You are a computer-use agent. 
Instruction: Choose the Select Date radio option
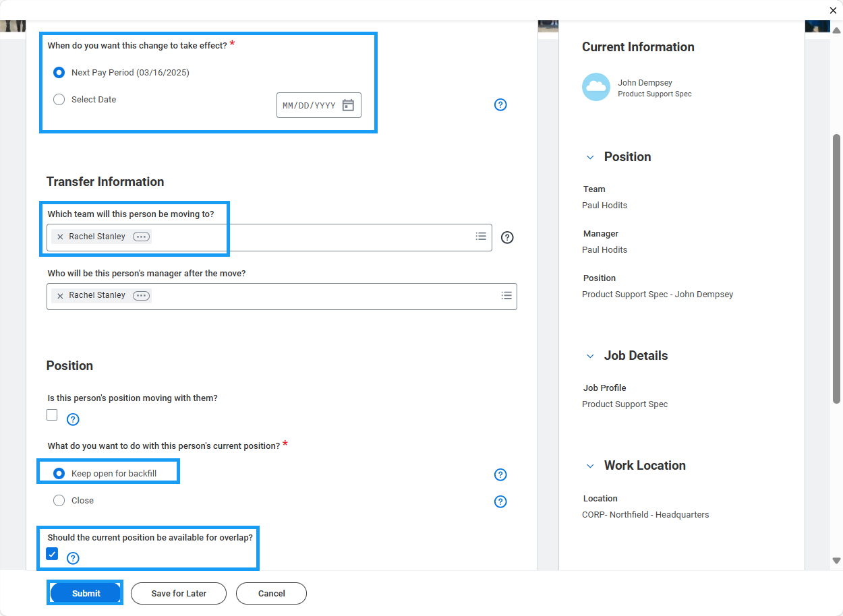[x=59, y=100]
